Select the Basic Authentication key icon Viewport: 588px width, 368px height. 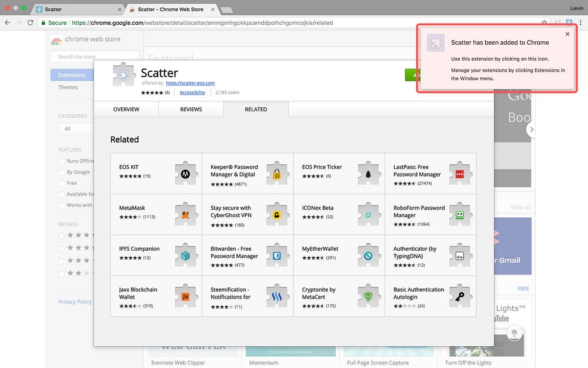(460, 296)
